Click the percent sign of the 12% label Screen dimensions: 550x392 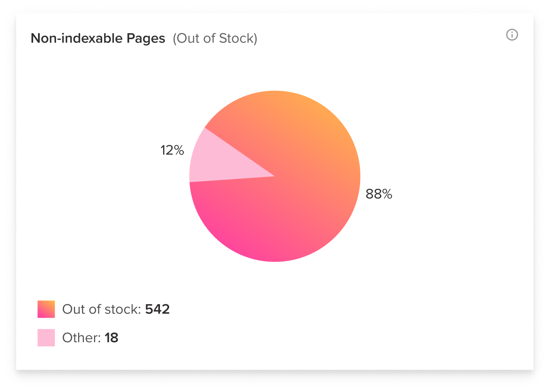click(179, 151)
